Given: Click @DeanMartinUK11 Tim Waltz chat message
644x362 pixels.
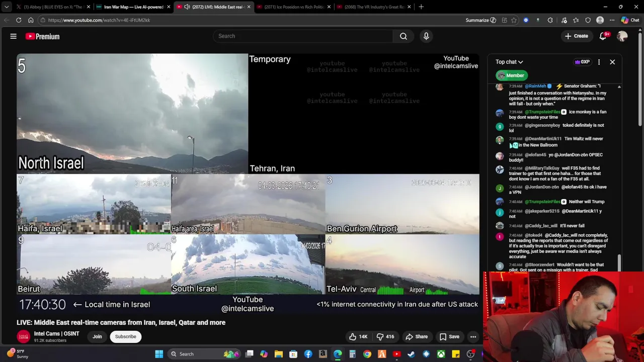Looking at the screenshot, I should click(x=552, y=142).
